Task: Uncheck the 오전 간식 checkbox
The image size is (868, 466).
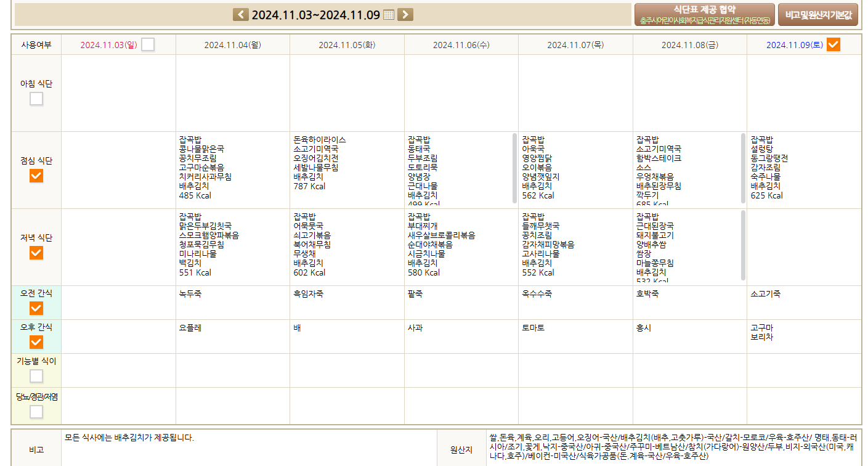Action: 36,308
